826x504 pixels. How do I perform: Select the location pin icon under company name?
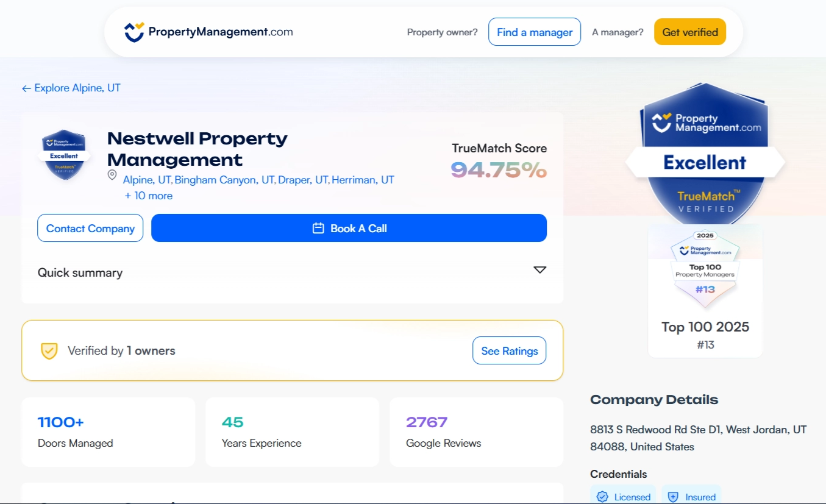point(112,176)
